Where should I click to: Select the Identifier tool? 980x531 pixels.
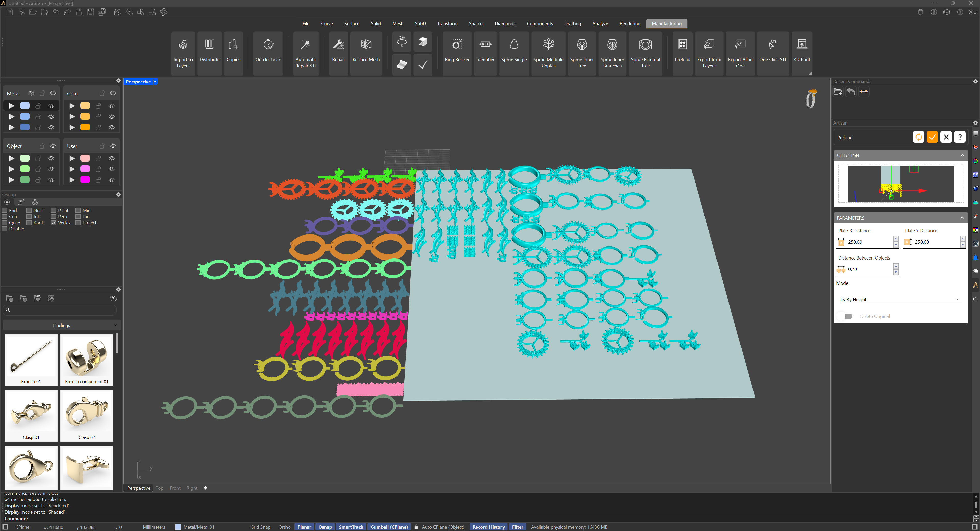point(485,53)
